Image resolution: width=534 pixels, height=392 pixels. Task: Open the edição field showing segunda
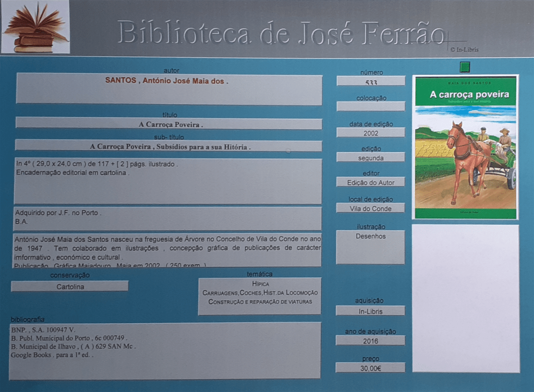pos(371,157)
